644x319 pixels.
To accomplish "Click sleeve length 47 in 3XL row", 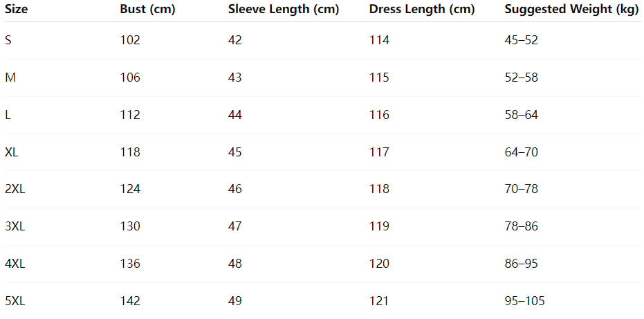I will pyautogui.click(x=235, y=226).
